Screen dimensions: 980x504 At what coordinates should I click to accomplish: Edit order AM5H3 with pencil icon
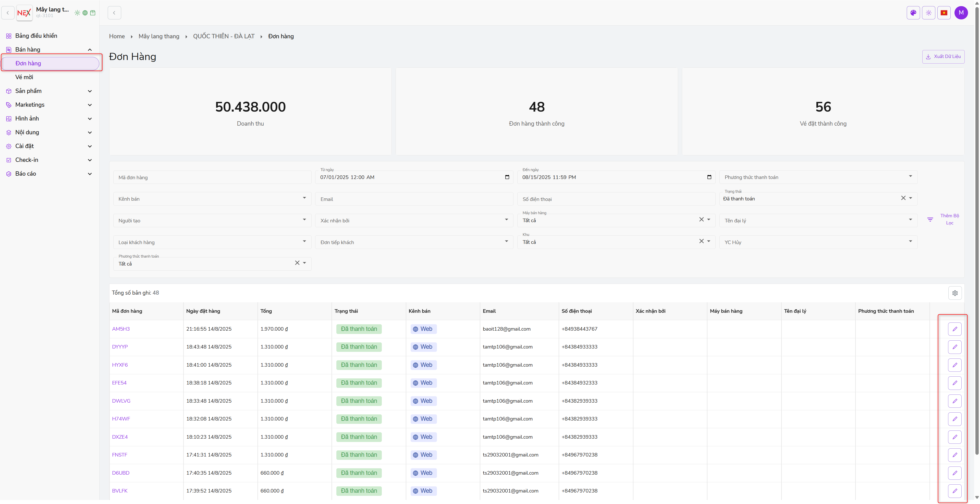[x=954, y=329]
